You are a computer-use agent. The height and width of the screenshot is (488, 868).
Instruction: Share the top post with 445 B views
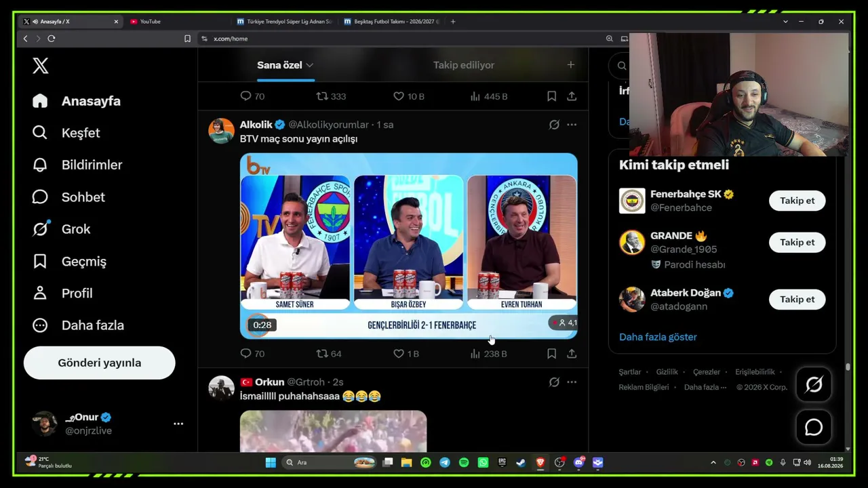572,96
